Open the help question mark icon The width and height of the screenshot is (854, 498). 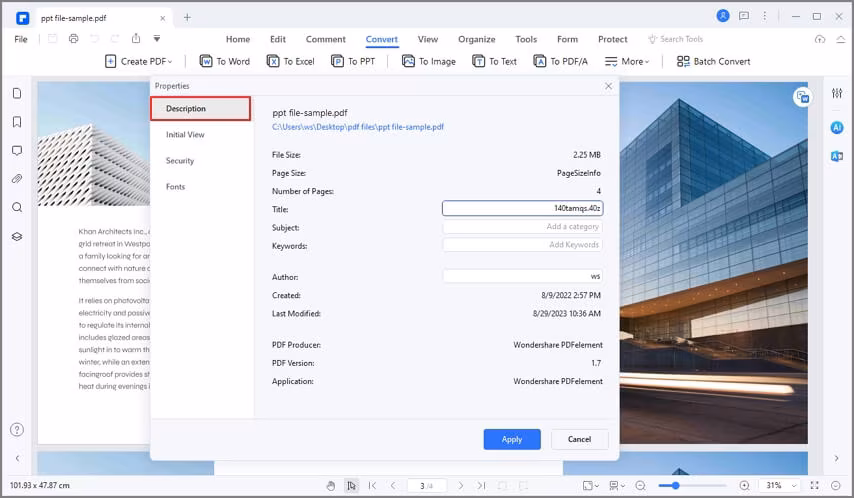coord(17,429)
